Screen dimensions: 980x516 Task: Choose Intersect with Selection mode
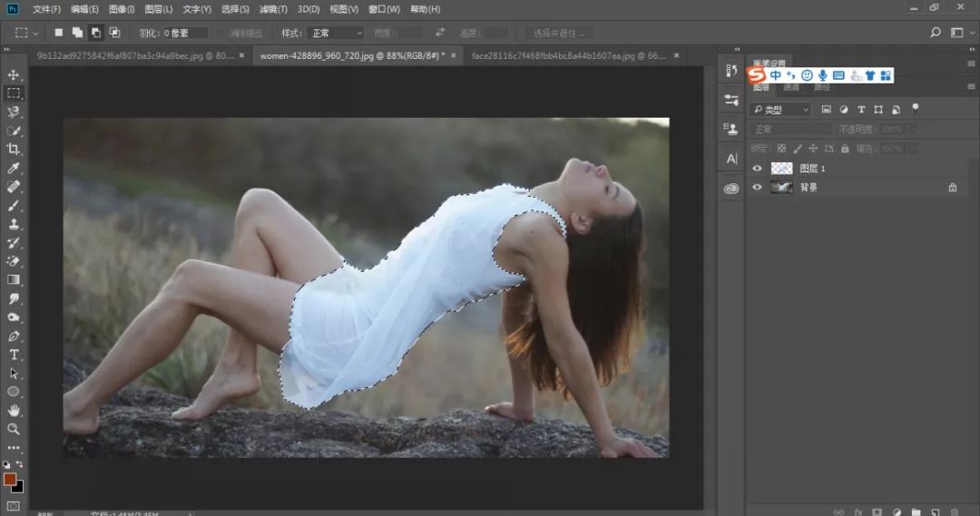[x=114, y=33]
